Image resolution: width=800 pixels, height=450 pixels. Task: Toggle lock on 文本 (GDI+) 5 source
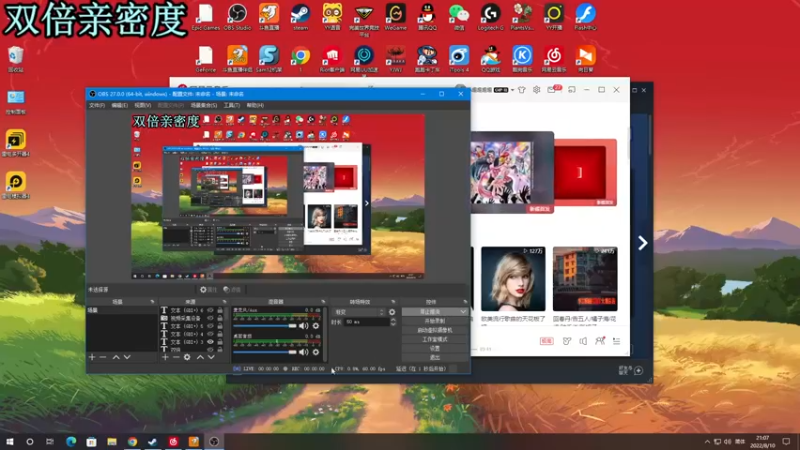pos(220,326)
